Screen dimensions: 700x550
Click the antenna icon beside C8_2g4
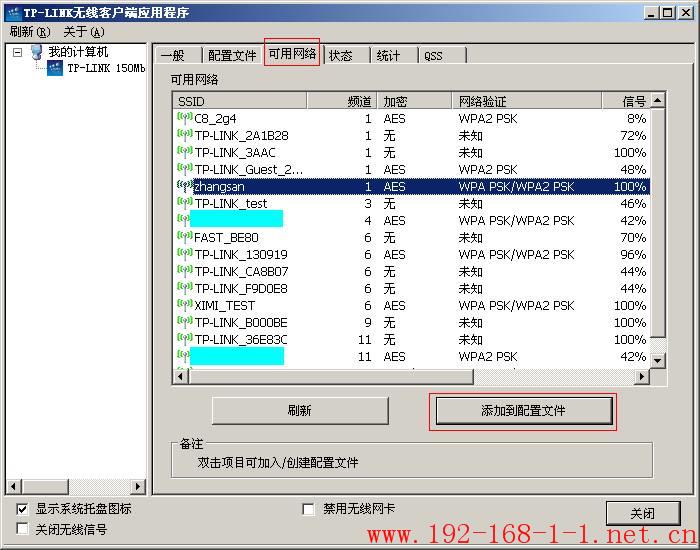(185, 118)
